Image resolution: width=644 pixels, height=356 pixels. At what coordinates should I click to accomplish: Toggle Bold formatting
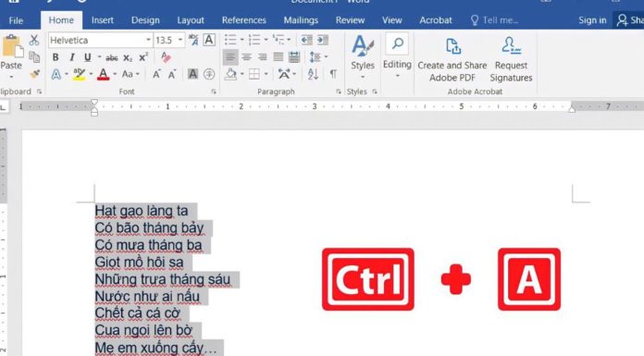click(x=56, y=57)
